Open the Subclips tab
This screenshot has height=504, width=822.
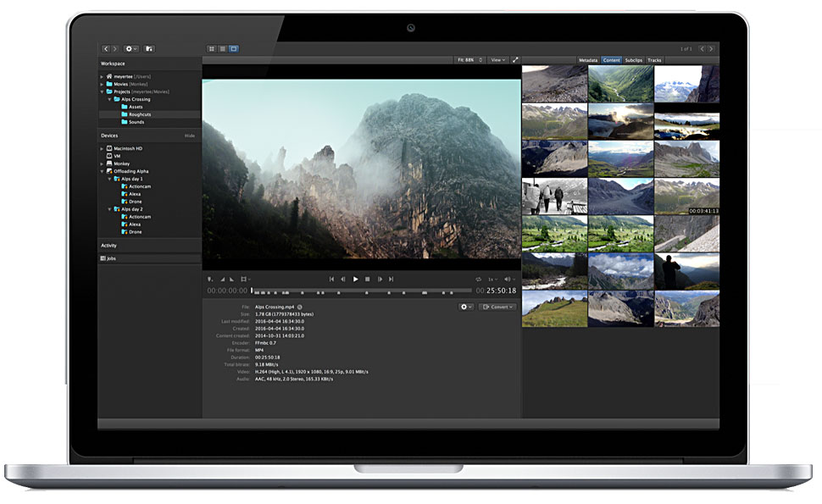634,60
